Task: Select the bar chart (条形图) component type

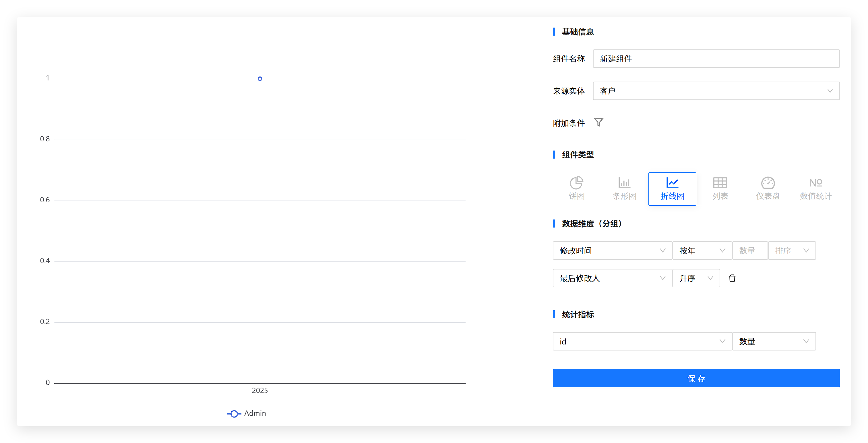Action: click(x=624, y=188)
